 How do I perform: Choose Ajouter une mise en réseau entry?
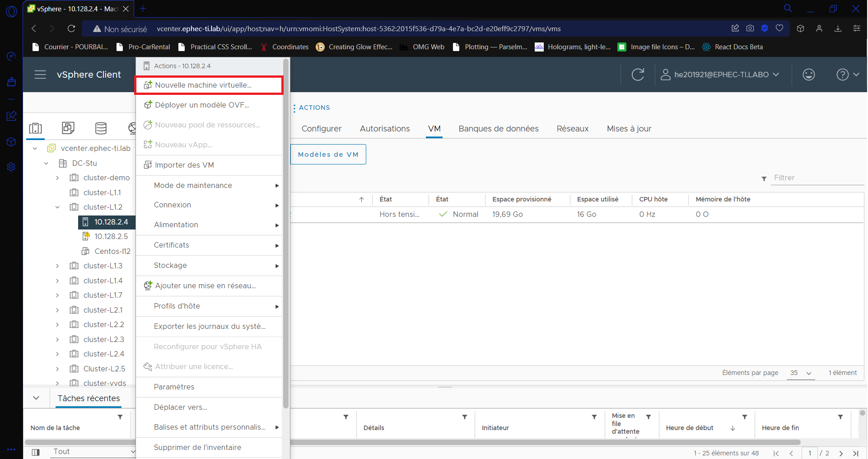(x=209, y=286)
